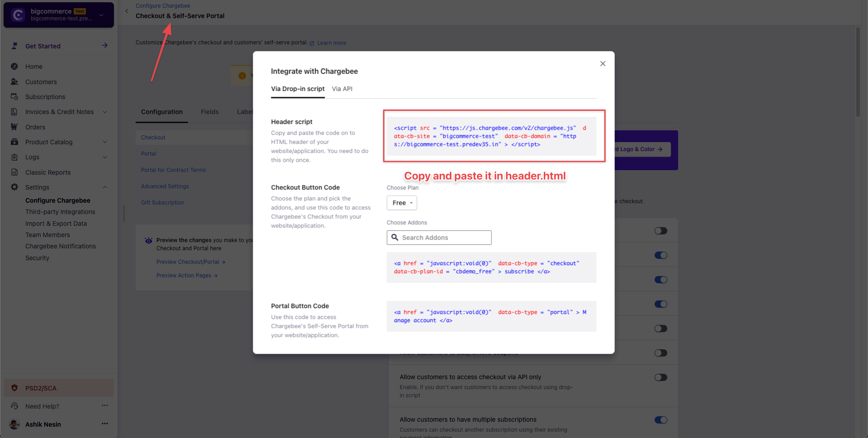This screenshot has width=868, height=438.
Task: Open Get Started arrow
Action: [x=105, y=46]
